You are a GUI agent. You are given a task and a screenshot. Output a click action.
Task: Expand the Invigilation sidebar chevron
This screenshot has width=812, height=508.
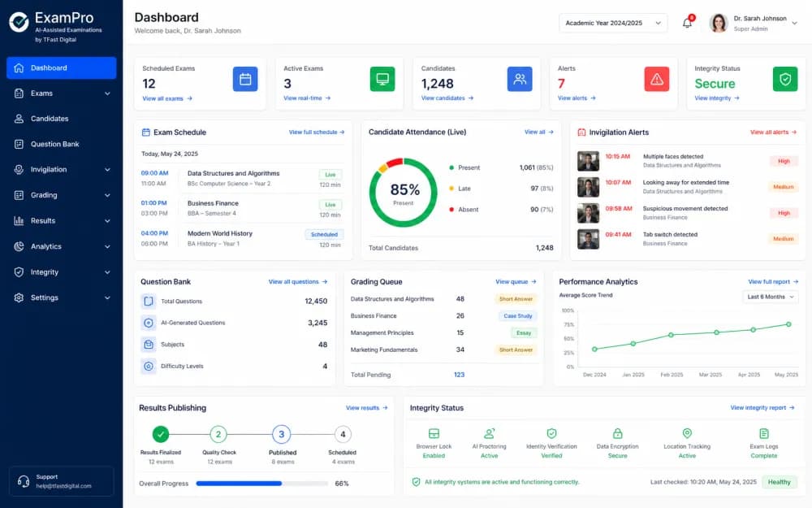pyautogui.click(x=107, y=170)
